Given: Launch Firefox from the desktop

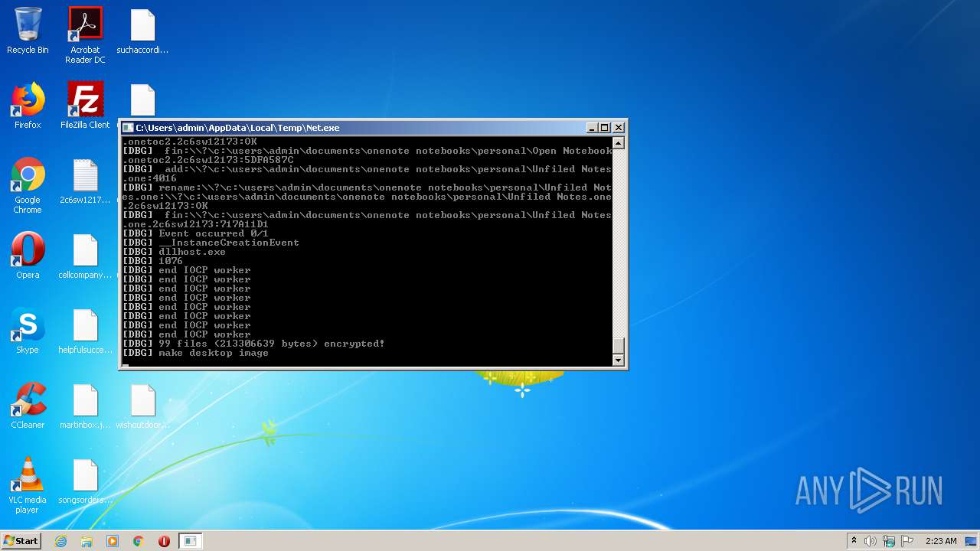Looking at the screenshot, I should point(28,106).
